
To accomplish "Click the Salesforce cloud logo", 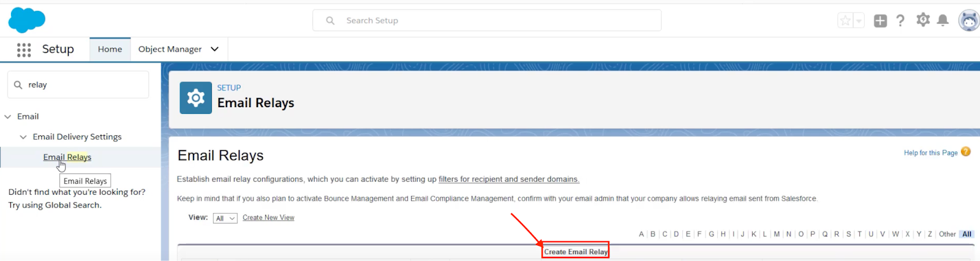I will click(x=26, y=20).
